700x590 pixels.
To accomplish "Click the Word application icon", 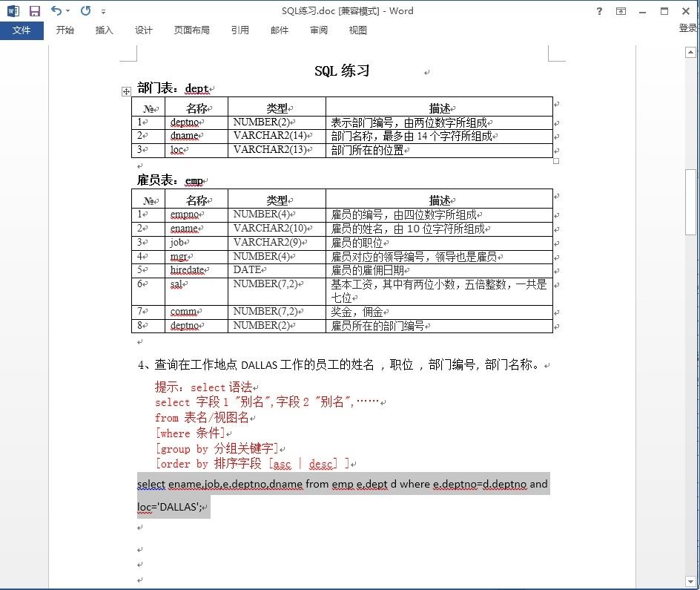I will click(13, 10).
